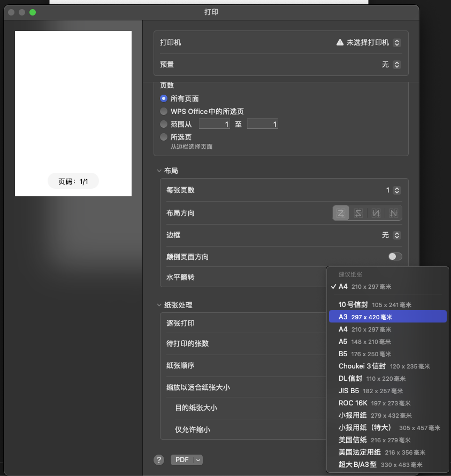Click the PDF button

click(x=182, y=460)
